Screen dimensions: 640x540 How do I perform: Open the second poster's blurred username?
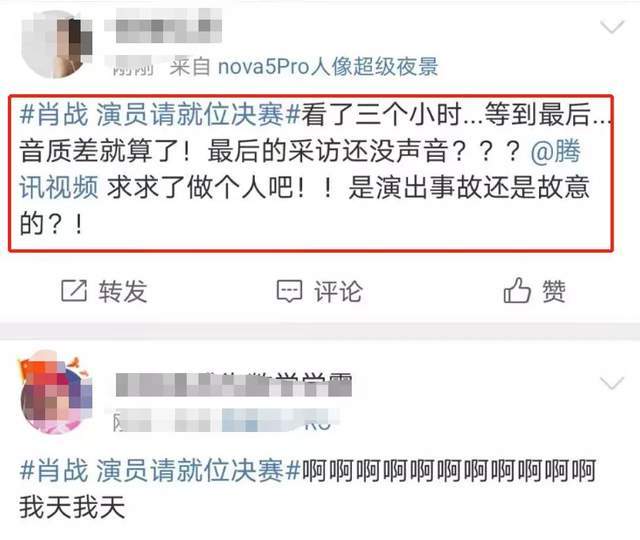tap(233, 384)
